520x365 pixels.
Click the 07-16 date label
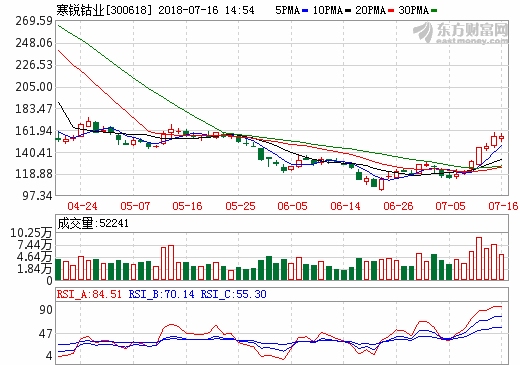[x=503, y=206]
